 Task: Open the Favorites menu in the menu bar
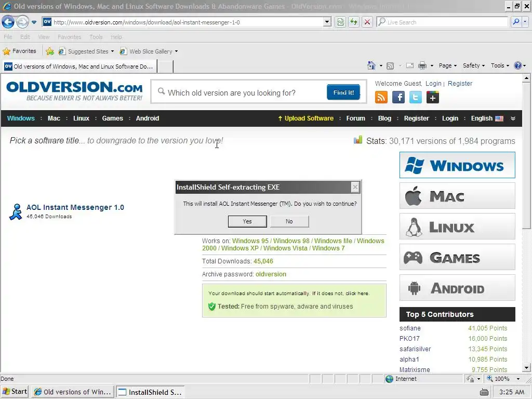(69, 37)
